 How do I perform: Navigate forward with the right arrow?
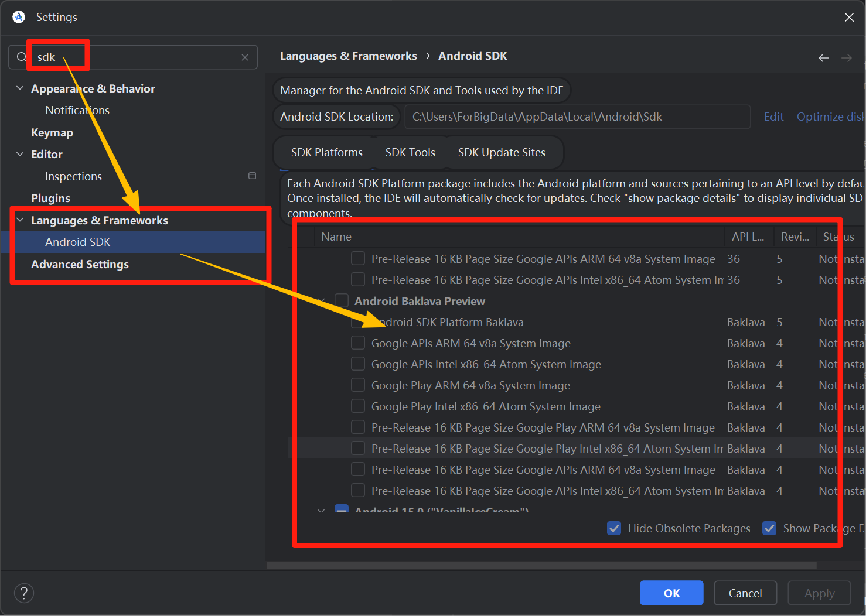pyautogui.click(x=846, y=57)
